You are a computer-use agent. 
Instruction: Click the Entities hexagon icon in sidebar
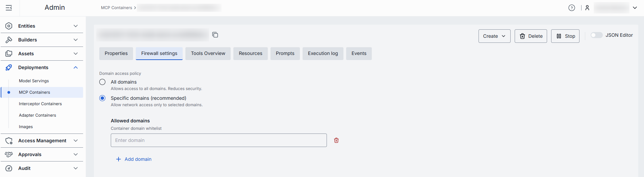click(9, 26)
